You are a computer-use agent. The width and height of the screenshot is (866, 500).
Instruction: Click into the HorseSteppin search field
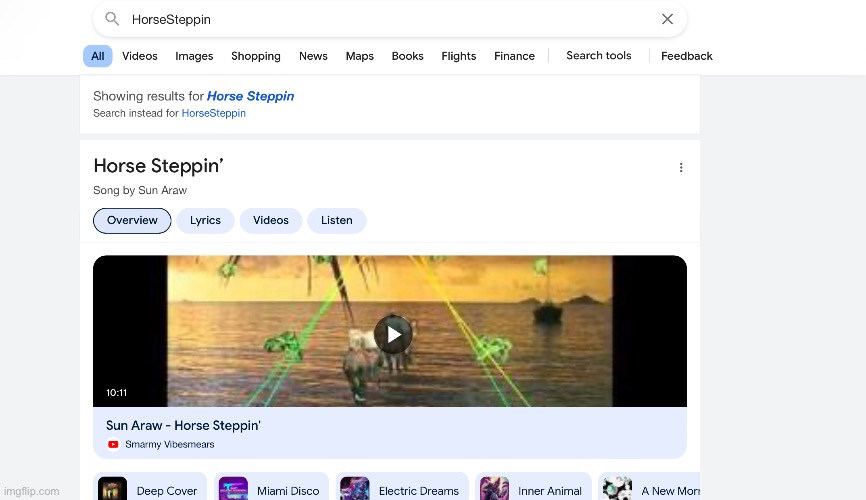click(x=380, y=19)
